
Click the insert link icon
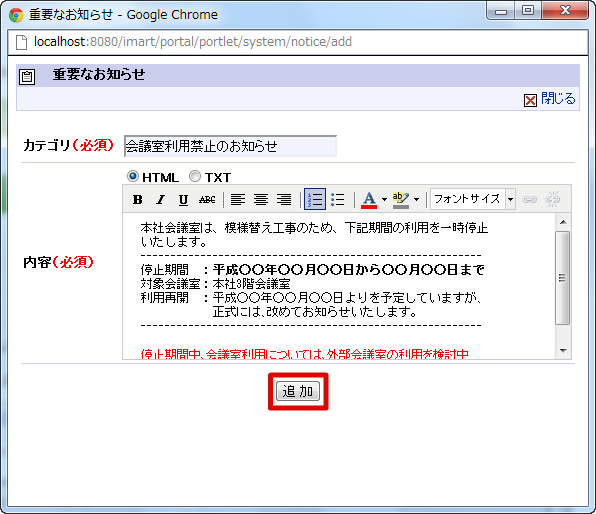(529, 199)
